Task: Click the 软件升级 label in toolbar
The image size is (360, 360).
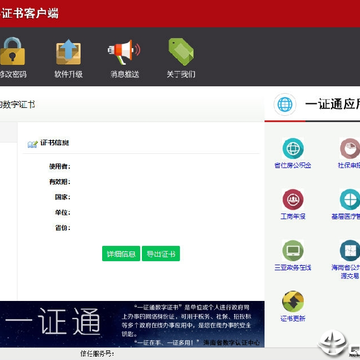Action: pos(68,74)
